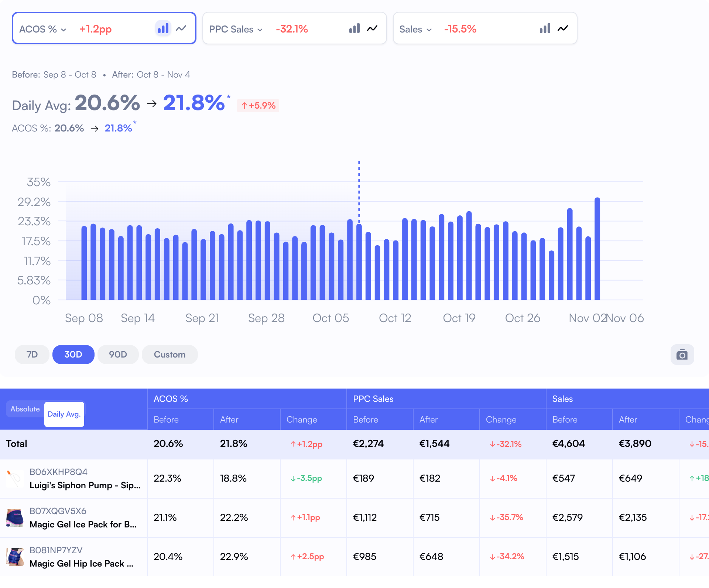The height and width of the screenshot is (588, 709).
Task: Toggle table to Absolute values
Action: point(25,409)
